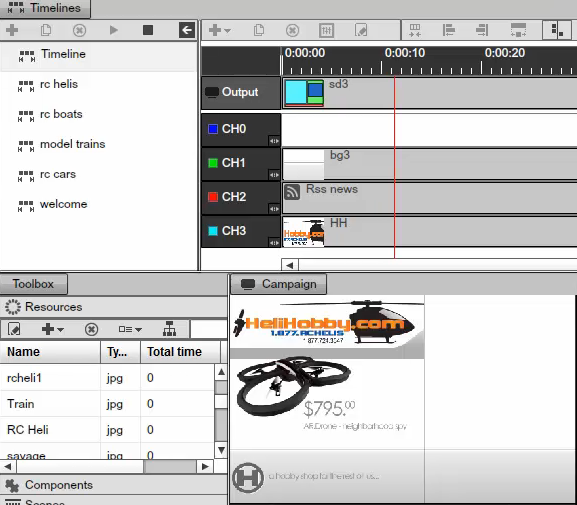Expand CH3 channel with its arrows button
This screenshot has height=505, width=577.
[x=274, y=243]
